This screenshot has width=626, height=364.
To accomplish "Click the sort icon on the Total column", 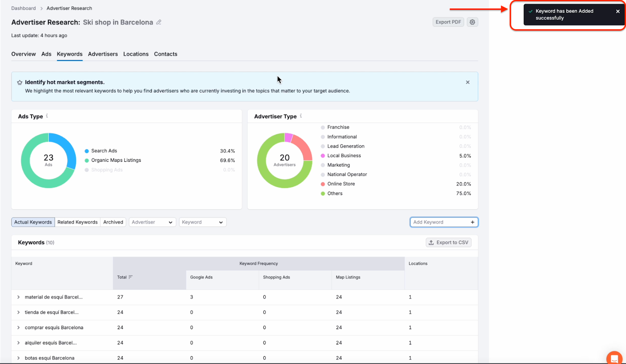I will tap(131, 277).
